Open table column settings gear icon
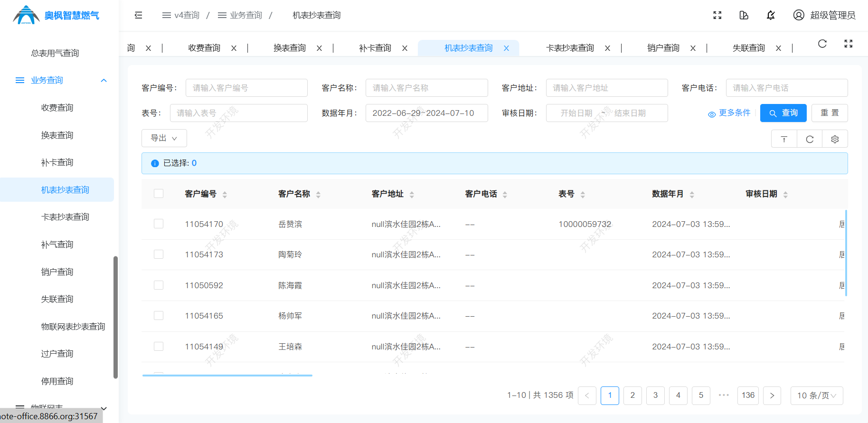The height and width of the screenshot is (423, 868). 835,139
